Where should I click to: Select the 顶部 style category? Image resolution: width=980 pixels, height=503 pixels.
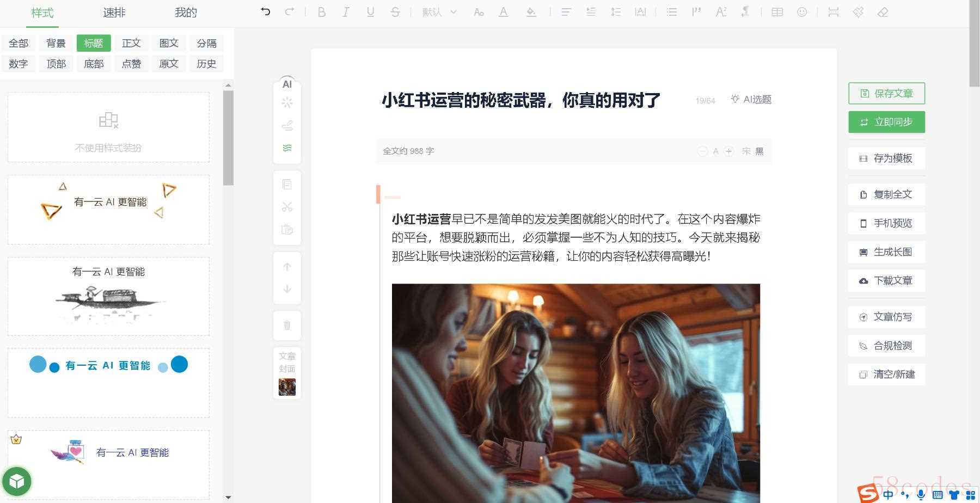(56, 64)
